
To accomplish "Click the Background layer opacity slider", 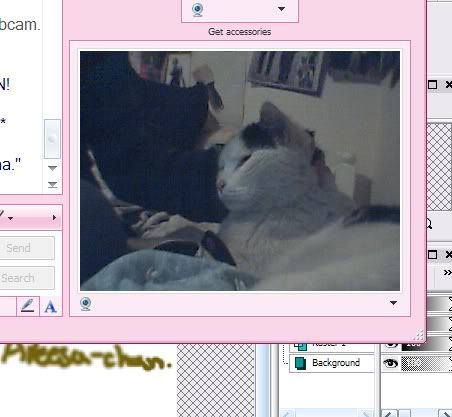I will (426, 363).
